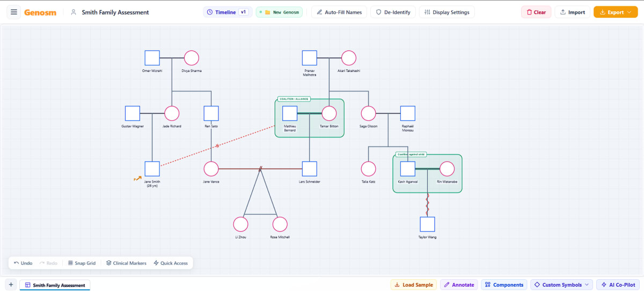Select Divya Sharma's circle symbol
The width and height of the screenshot is (644, 291).
pos(192,58)
